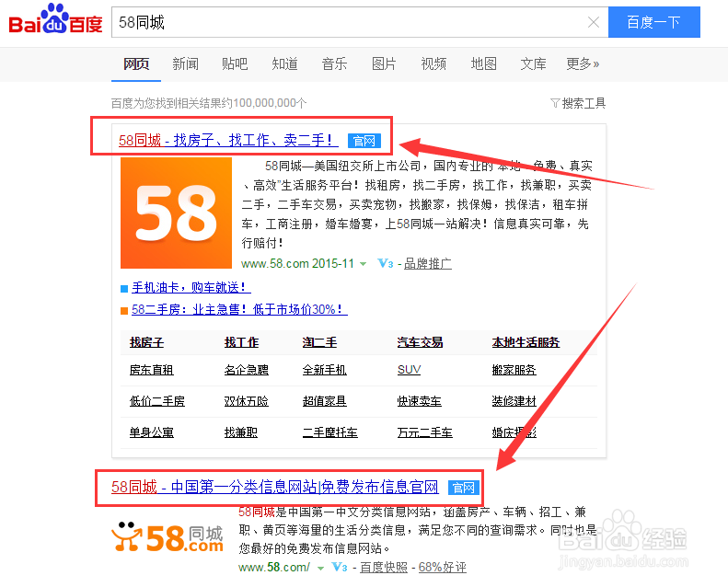Click the result count text 100,000,000个

click(x=270, y=103)
